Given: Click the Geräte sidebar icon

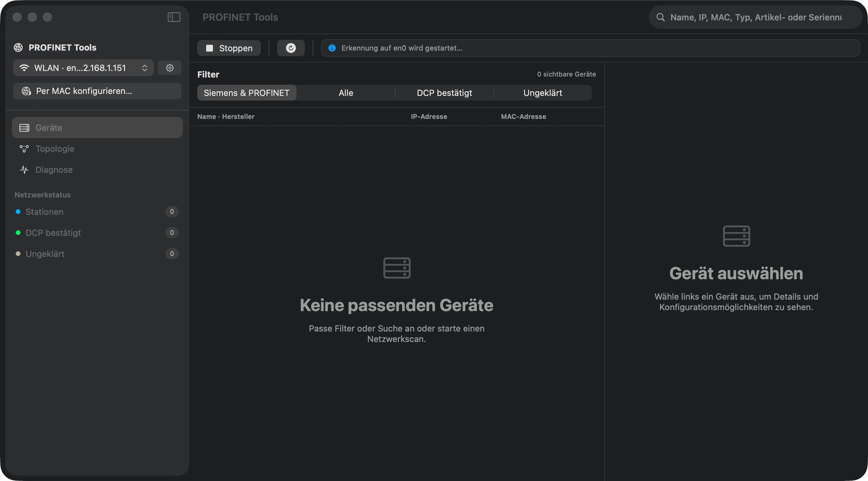Looking at the screenshot, I should (x=24, y=128).
